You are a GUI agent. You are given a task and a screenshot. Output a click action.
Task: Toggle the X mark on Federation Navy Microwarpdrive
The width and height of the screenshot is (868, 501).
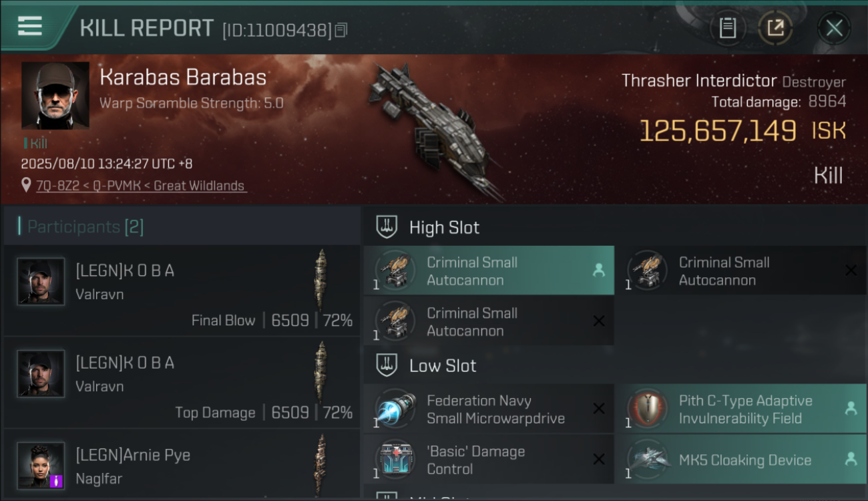tap(599, 409)
